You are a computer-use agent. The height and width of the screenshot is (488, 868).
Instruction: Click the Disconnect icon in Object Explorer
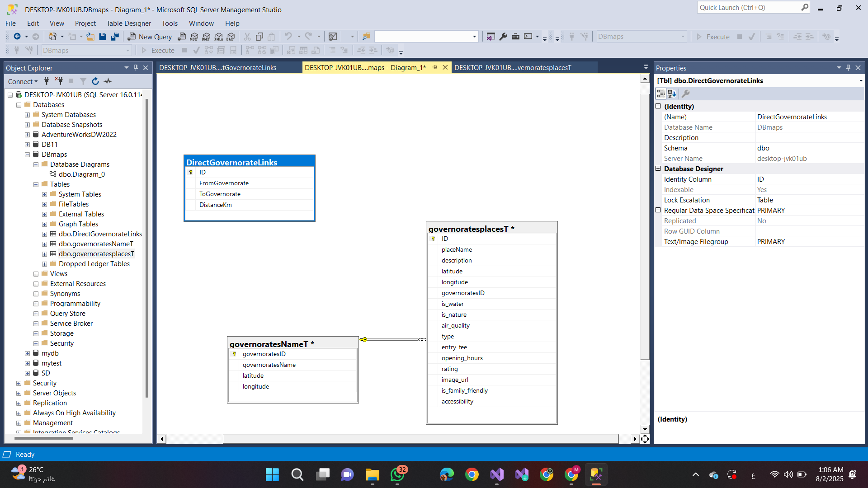click(59, 81)
